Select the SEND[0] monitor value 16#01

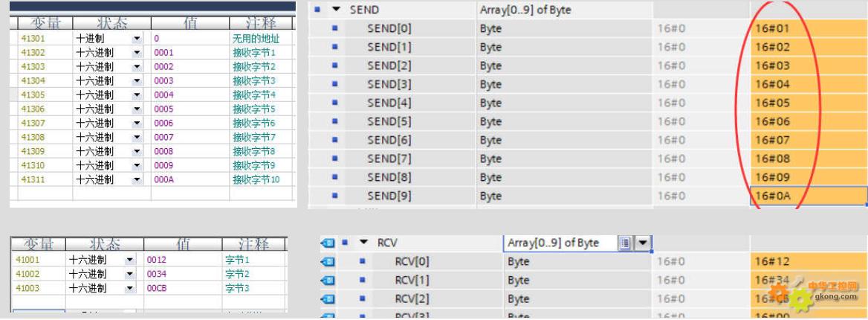pyautogui.click(x=809, y=28)
